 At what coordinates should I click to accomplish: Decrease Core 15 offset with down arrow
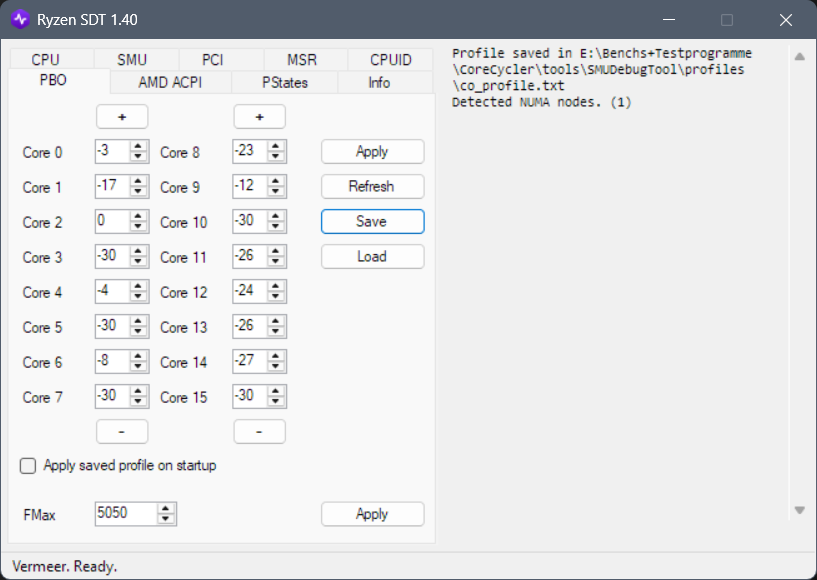(276, 401)
